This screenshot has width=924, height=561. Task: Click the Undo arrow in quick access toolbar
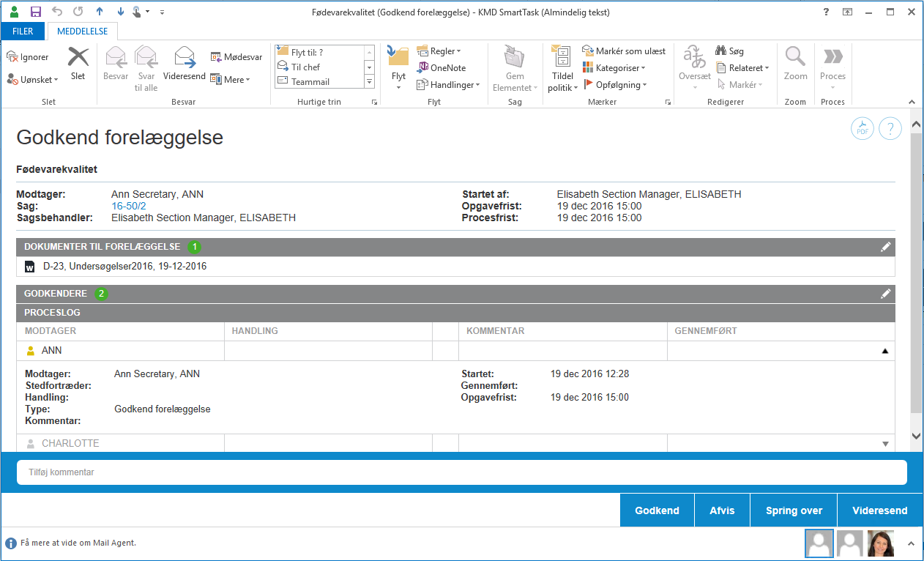click(57, 12)
